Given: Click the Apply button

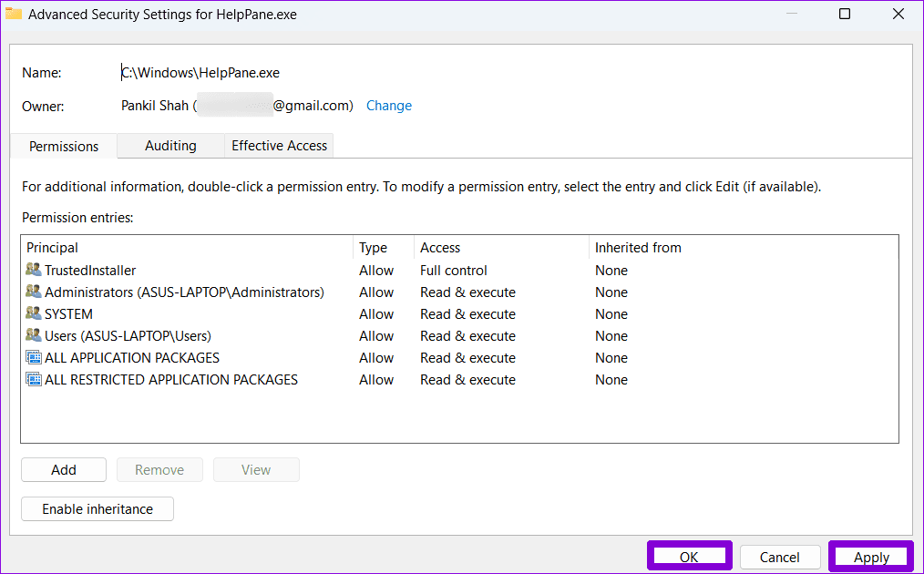Looking at the screenshot, I should click(x=871, y=557).
